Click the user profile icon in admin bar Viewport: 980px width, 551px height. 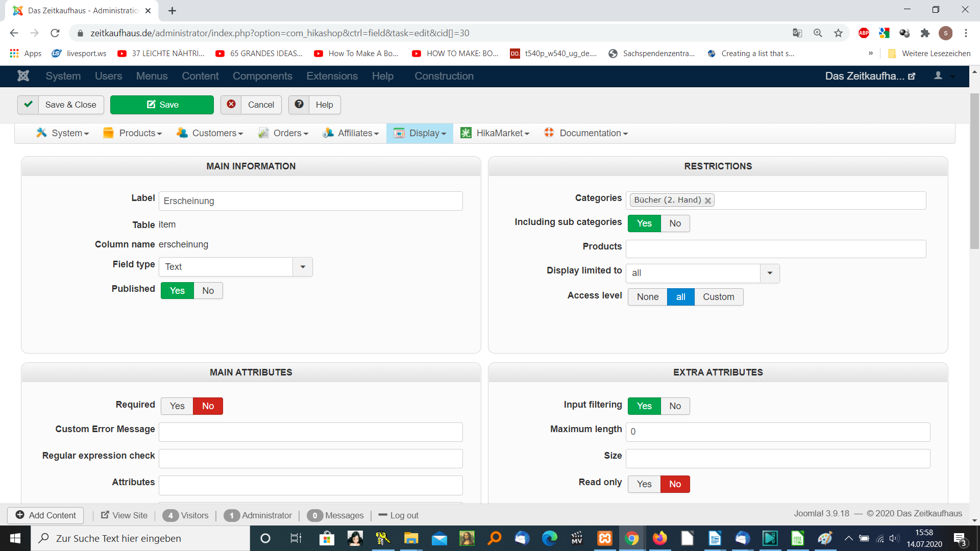pos(938,76)
